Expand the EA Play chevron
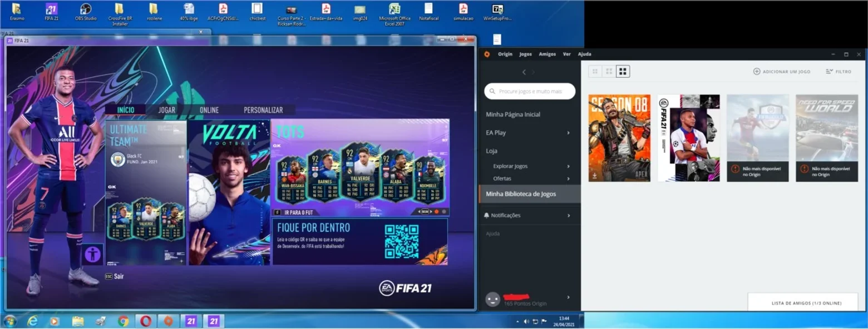The width and height of the screenshot is (868, 329). (568, 133)
